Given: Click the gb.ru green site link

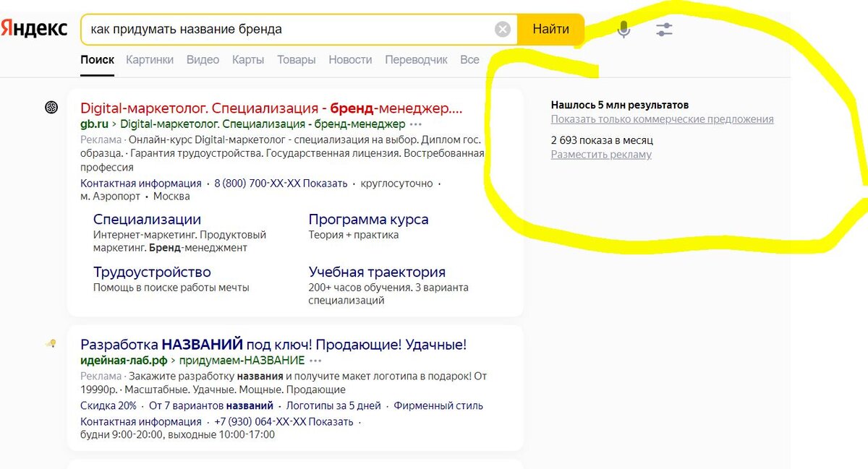Looking at the screenshot, I should [x=94, y=124].
